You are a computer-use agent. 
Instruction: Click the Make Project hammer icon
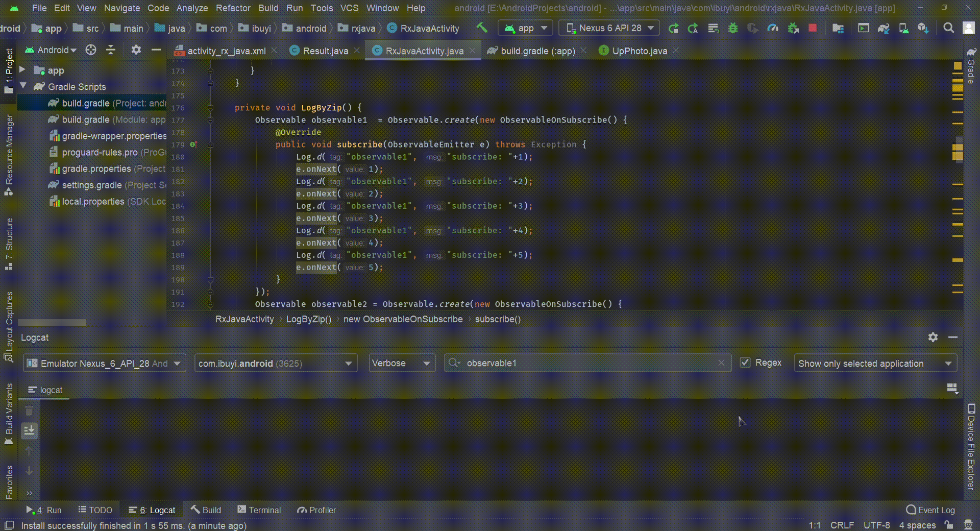(481, 28)
